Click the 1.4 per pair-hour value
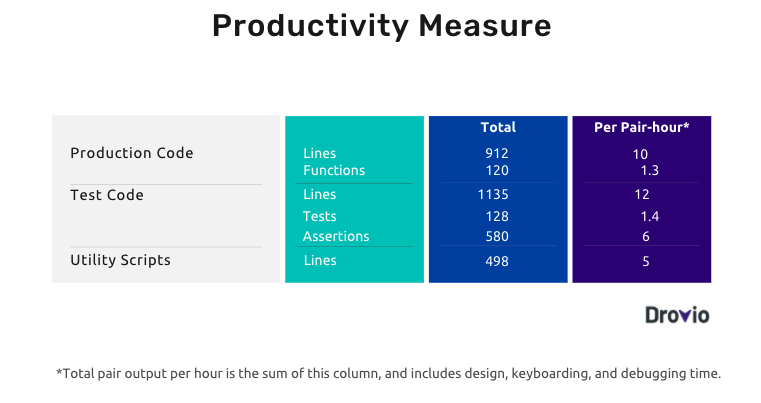 (649, 216)
